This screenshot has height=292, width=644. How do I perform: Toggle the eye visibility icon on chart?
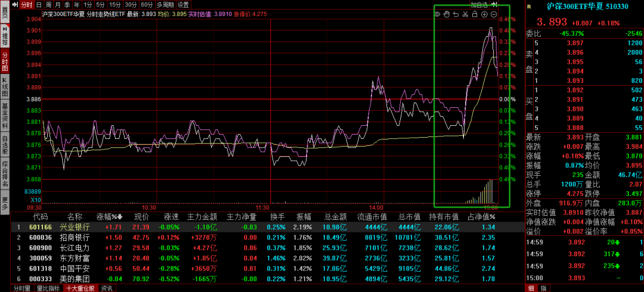click(437, 14)
